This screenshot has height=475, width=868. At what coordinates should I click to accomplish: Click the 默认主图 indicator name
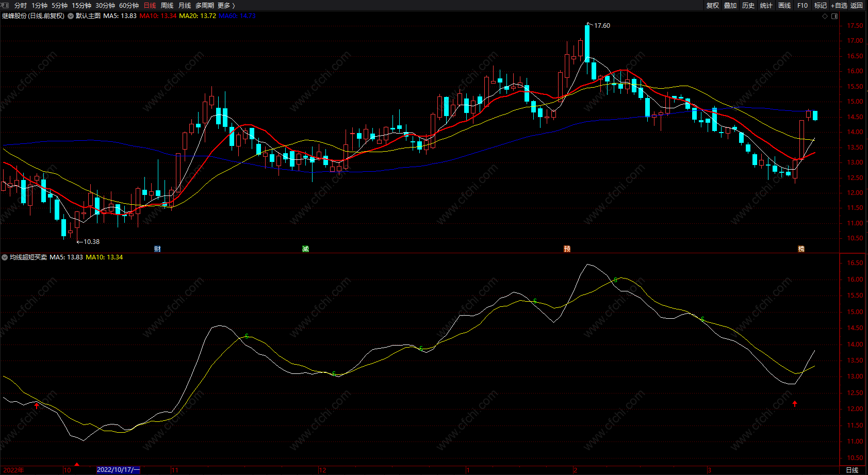[88, 16]
